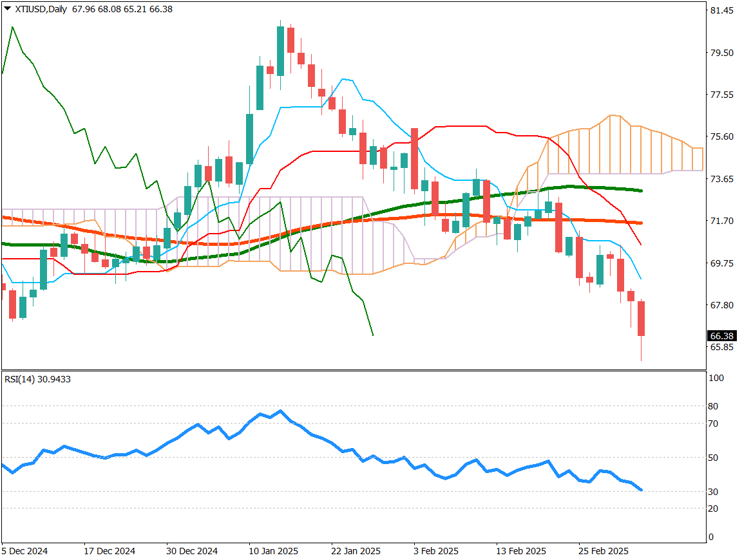Click the large red candle above 3 Feb 2025
The height and width of the screenshot is (560, 742).
point(414,158)
